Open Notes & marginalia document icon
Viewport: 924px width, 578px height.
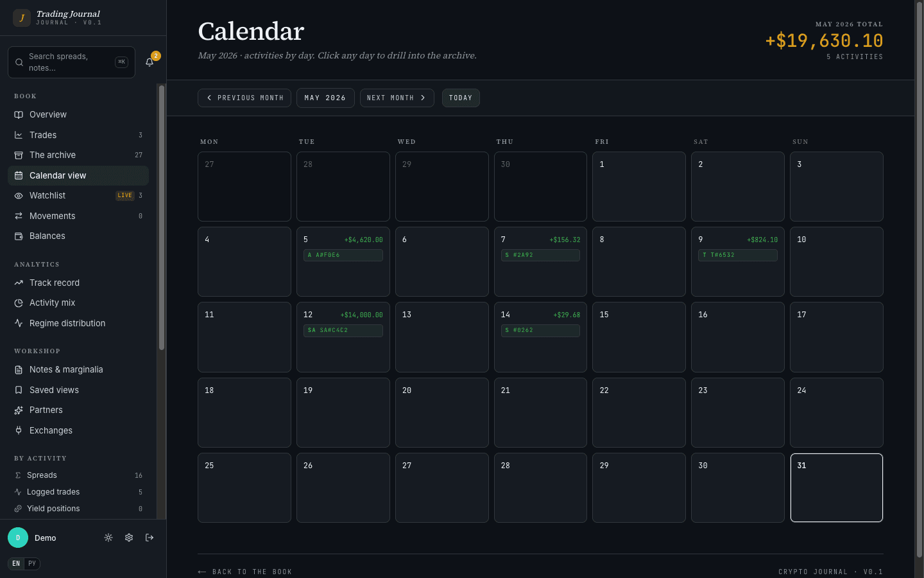[x=19, y=370]
